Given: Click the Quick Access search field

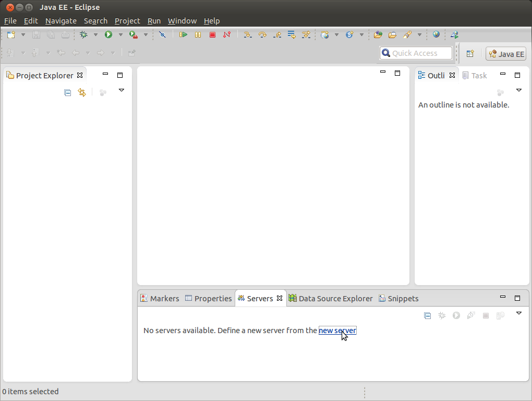Looking at the screenshot, I should pos(416,53).
